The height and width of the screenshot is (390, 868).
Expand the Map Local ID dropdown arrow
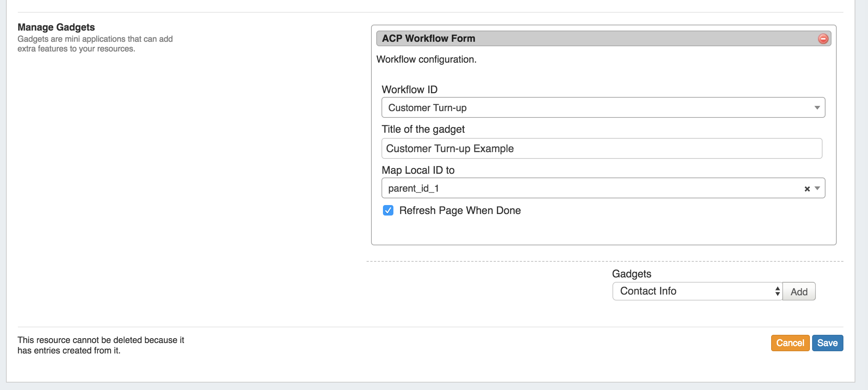pos(817,188)
